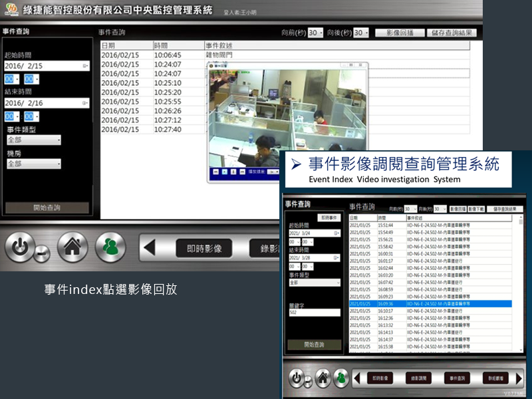
Task: Rewind the video in the popup player
Action: coord(216,172)
